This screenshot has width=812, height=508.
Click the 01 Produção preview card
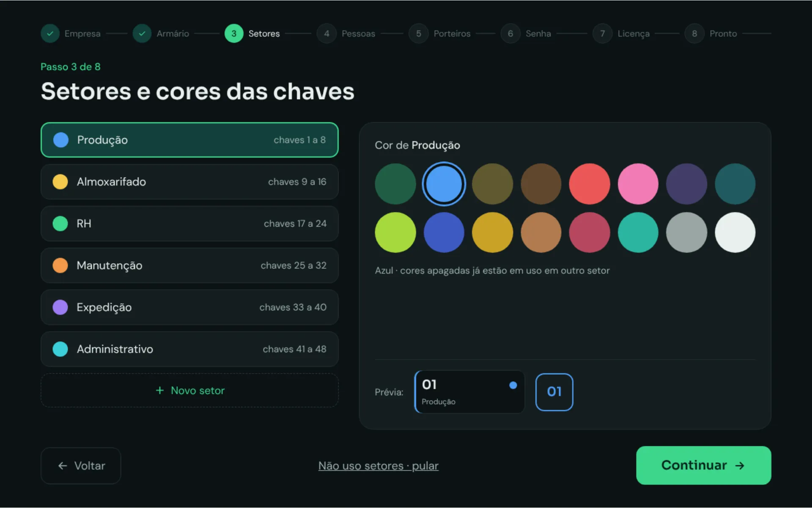(x=469, y=392)
